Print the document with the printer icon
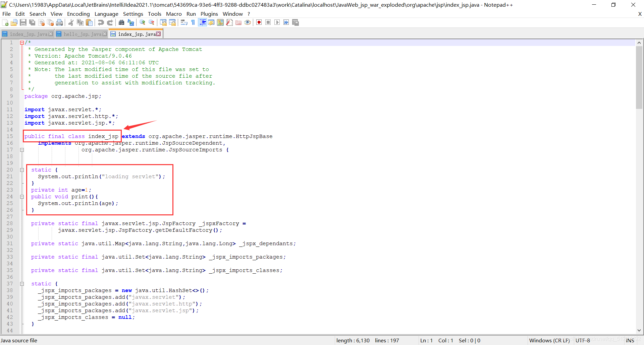Viewport: 644px width, 345px height. [x=60, y=22]
